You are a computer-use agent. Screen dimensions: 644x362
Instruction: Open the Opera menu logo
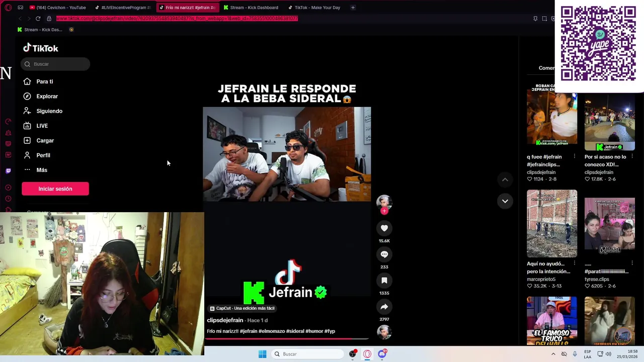(8, 8)
